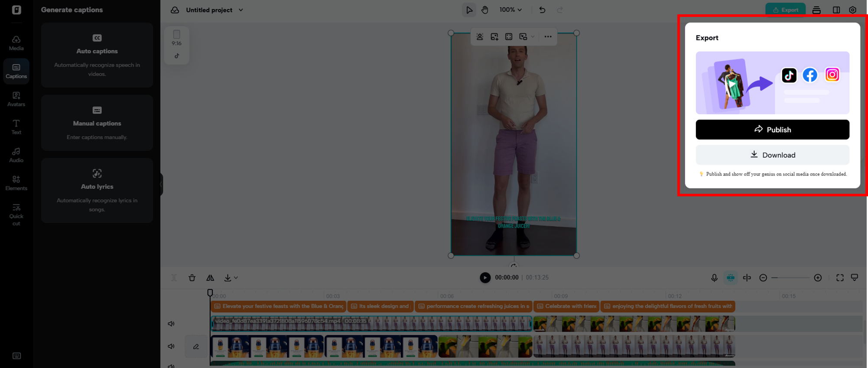
Task: Click the cloud save status icon
Action: [175, 10]
